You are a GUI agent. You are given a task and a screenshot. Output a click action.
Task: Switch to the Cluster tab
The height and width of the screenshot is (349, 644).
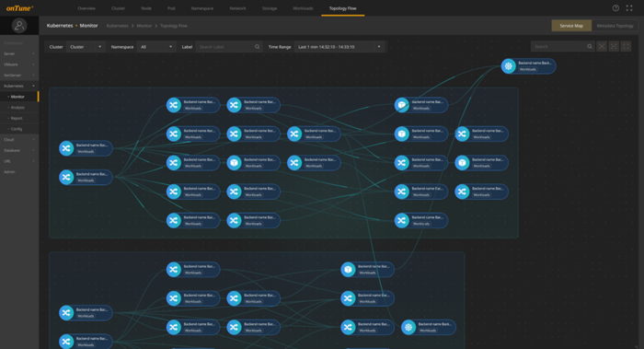[119, 8]
